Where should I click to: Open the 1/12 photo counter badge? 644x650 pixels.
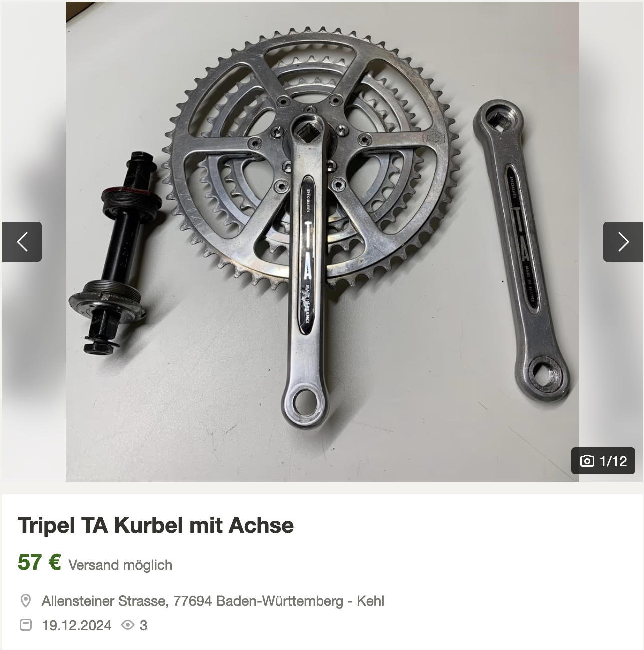click(603, 461)
